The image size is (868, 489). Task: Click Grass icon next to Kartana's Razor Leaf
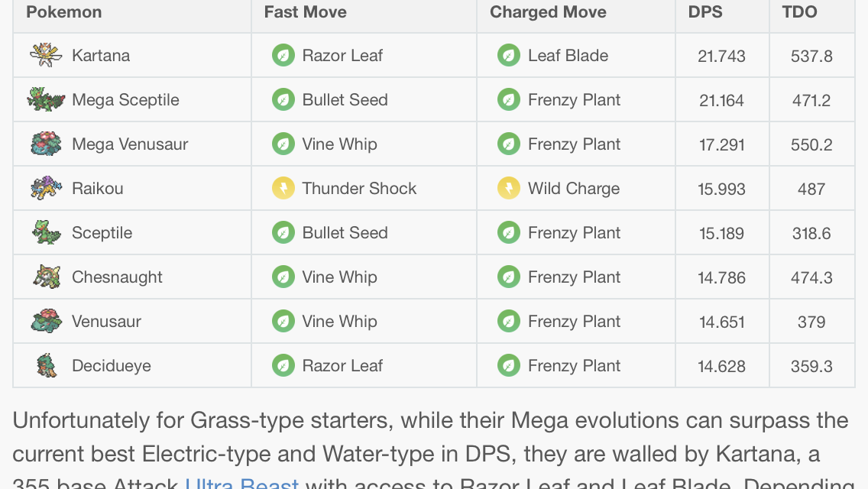click(283, 55)
